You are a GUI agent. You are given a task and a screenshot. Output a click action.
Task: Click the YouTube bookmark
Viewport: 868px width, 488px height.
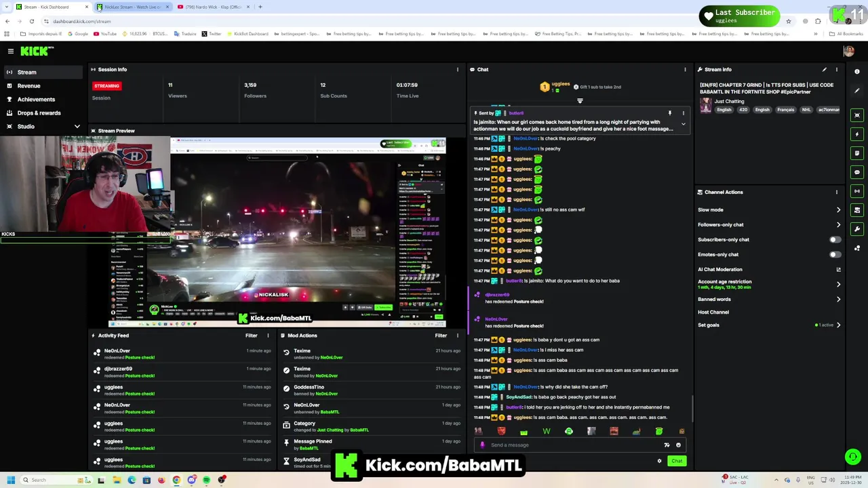coord(105,34)
